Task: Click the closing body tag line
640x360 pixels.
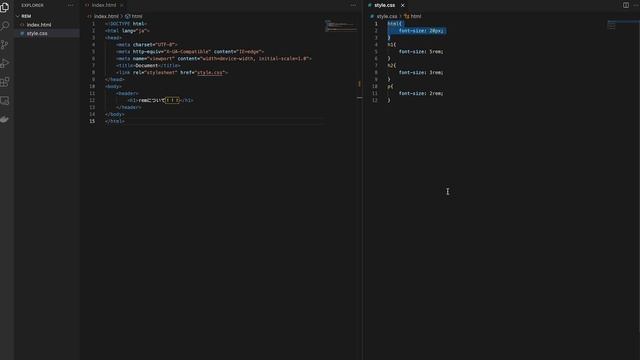Action: 114,114
